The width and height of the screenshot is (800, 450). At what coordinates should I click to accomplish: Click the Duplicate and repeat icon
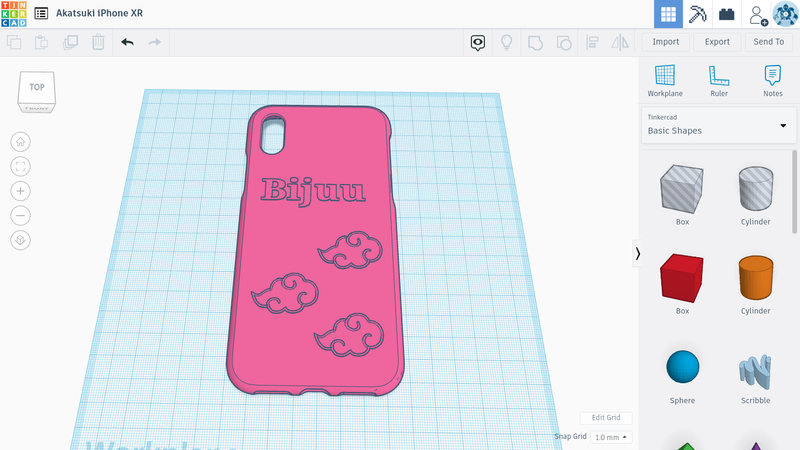pyautogui.click(x=70, y=42)
